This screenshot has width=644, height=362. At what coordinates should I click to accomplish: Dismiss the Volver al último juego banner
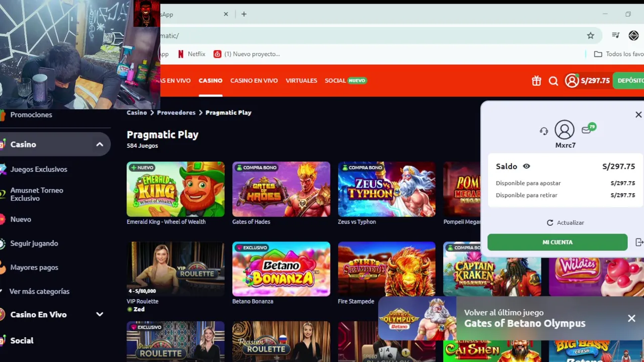click(631, 318)
